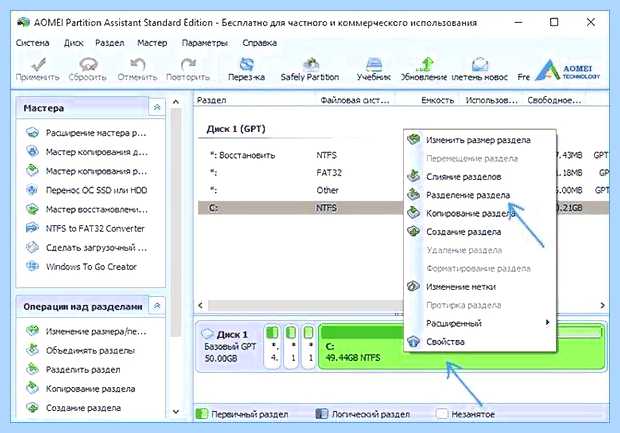Click the Диск 1 (GPT) header
Image resolution: width=620 pixels, height=433 pixels.
coord(236,129)
